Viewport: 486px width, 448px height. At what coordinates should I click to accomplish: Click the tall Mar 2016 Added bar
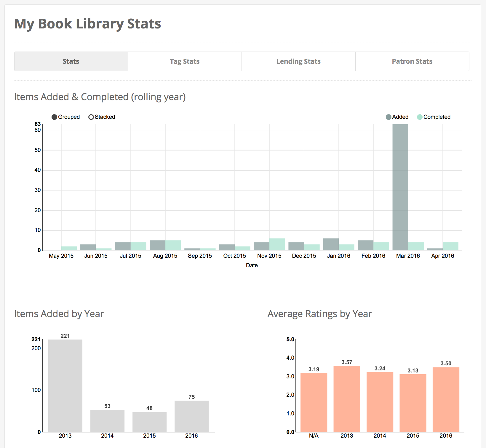(400, 187)
